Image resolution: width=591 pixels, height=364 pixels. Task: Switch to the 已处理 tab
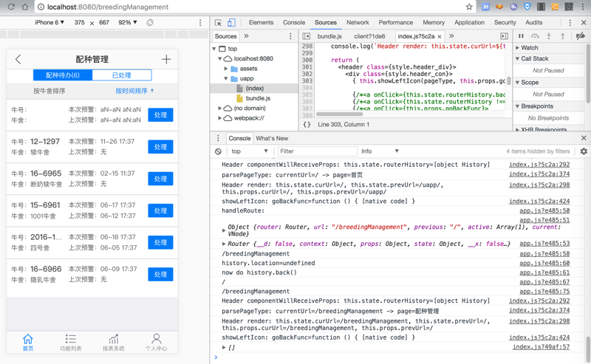click(x=121, y=75)
